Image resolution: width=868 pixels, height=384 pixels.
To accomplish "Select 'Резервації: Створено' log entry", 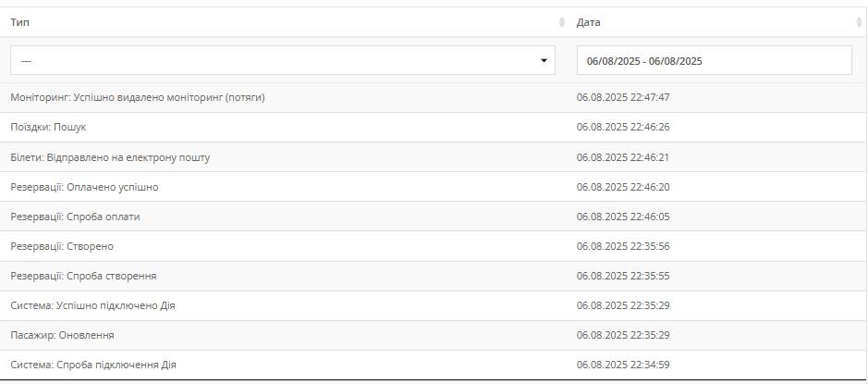I will (x=62, y=246).
